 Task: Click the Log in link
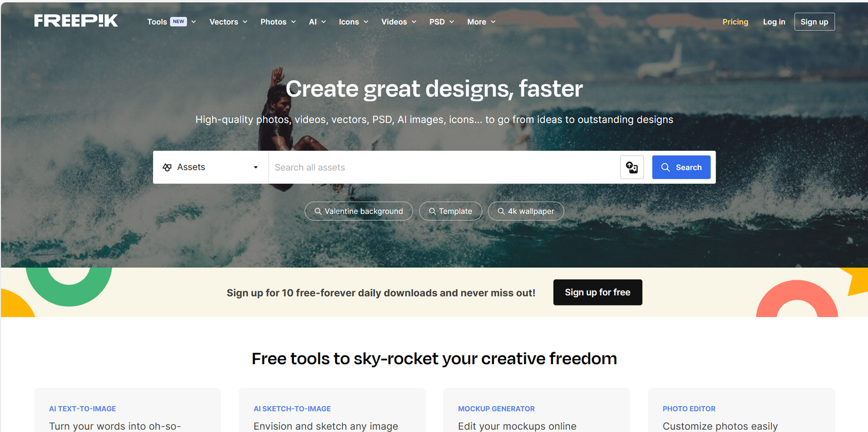(x=774, y=22)
